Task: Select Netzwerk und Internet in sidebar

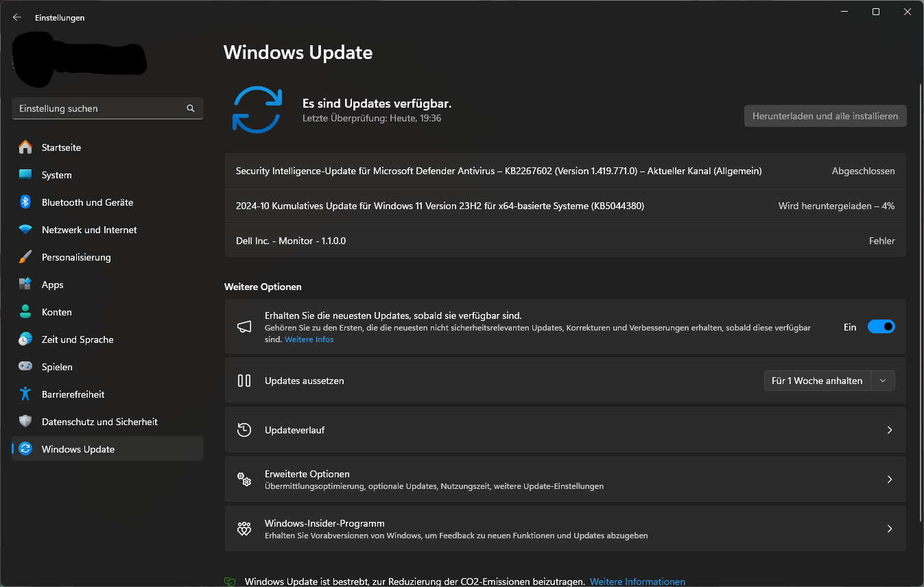Action: pyautogui.click(x=108, y=230)
